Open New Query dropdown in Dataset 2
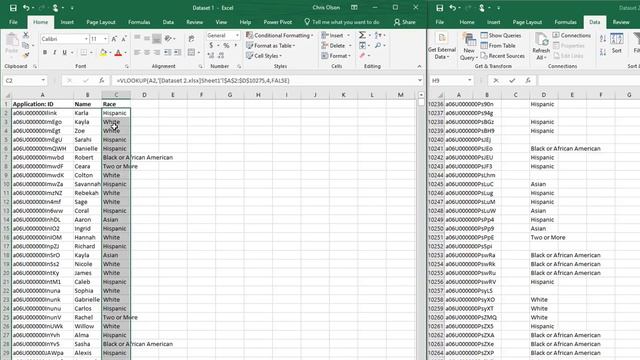The image size is (640, 360). 469,47
